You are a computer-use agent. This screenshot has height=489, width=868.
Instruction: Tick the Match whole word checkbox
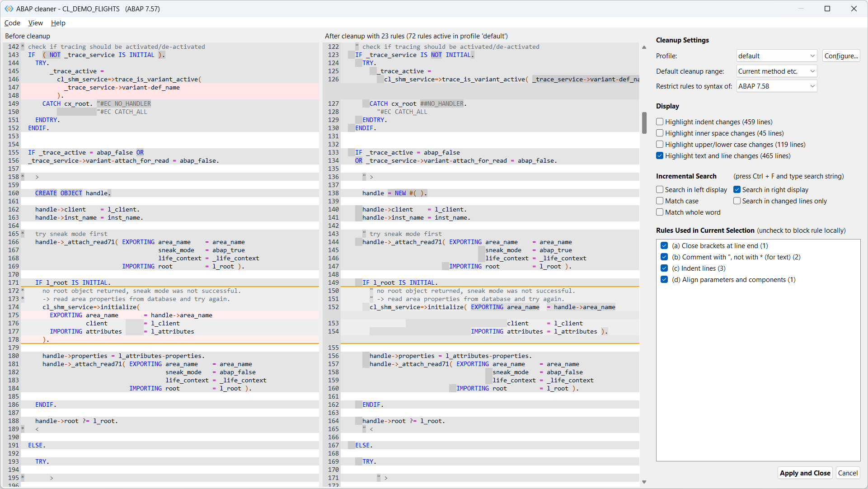(660, 212)
